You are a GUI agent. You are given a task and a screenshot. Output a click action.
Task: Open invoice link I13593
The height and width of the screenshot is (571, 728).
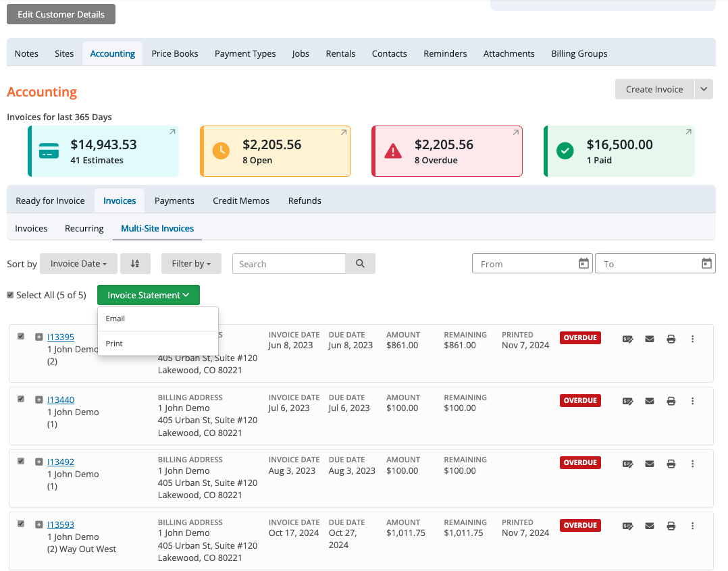tap(61, 524)
